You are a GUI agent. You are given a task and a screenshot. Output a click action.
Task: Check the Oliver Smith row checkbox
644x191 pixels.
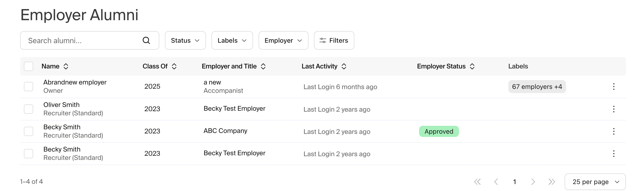(29, 109)
